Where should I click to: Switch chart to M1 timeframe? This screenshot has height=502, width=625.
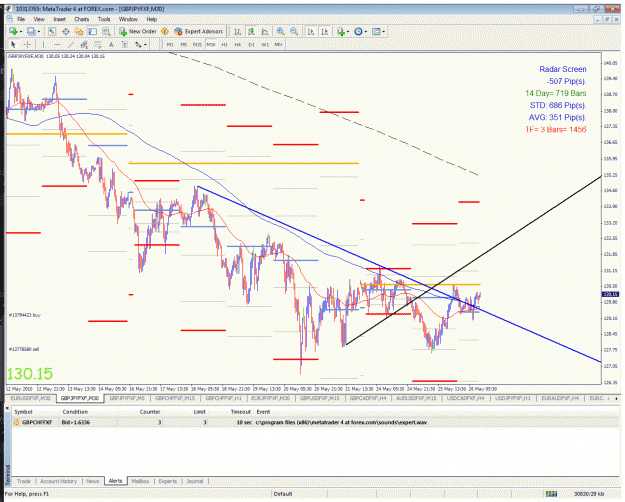pyautogui.click(x=170, y=45)
